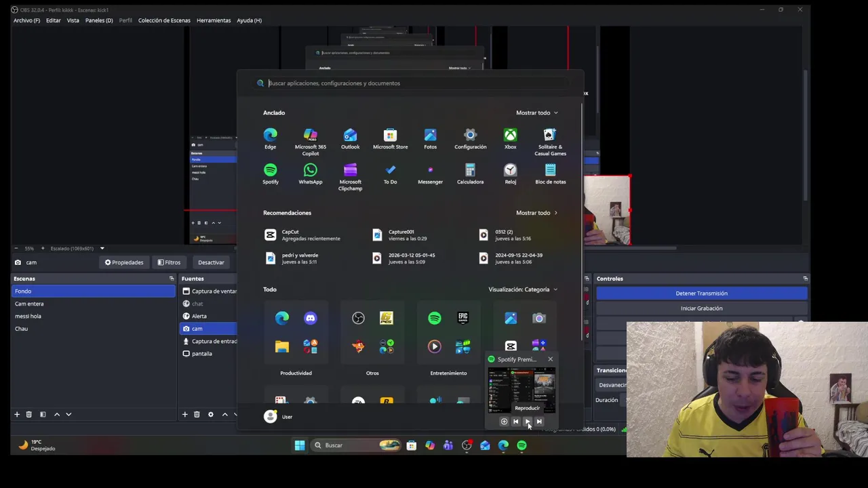
Task: Click Iniciar Grabación button
Action: coord(701,308)
